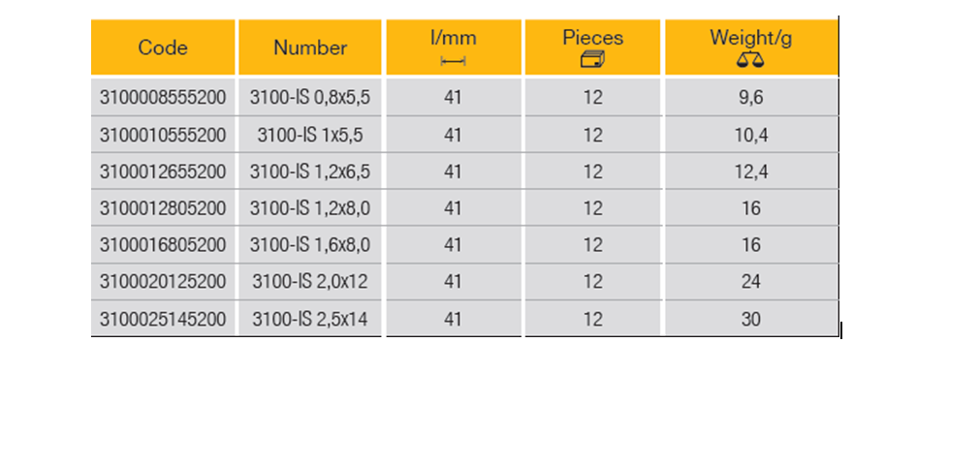Screen dimensions: 980x467
Task: Choose the 3100-IS 2,5x14 entry
Action: point(310,319)
